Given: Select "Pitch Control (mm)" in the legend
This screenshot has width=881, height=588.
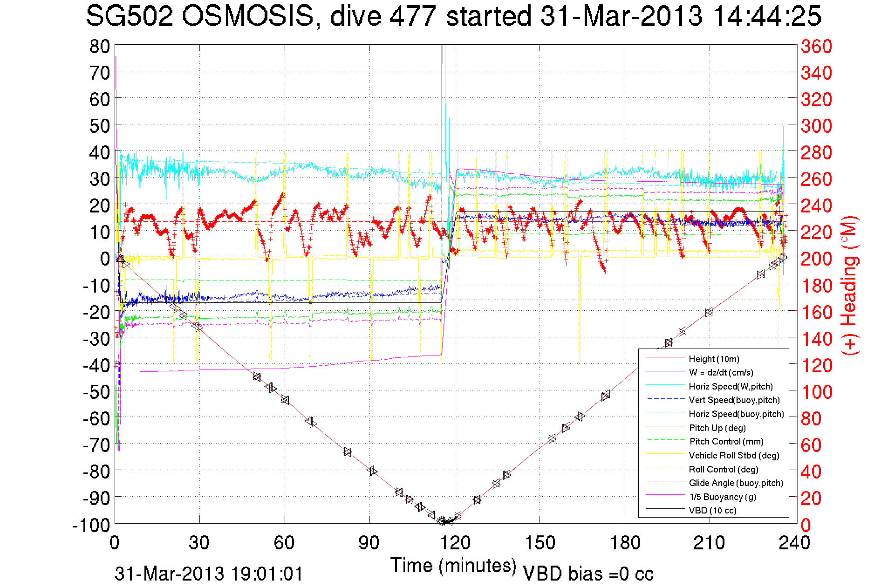Looking at the screenshot, I should click(x=726, y=441).
